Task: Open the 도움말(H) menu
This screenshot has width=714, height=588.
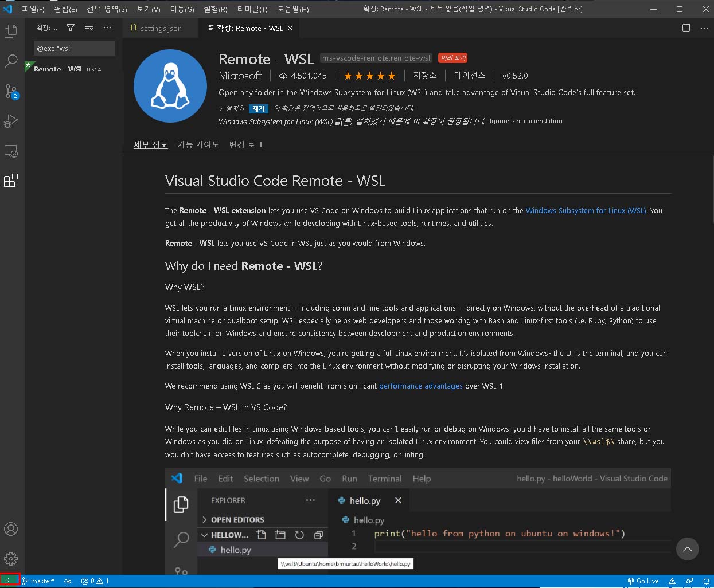Action: [293, 9]
